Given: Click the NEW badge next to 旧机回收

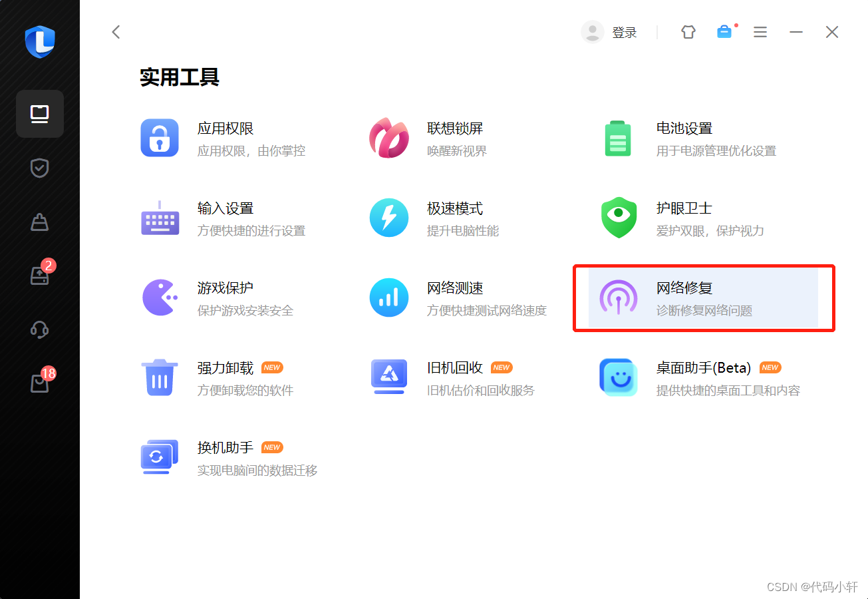Looking at the screenshot, I should click(502, 367).
